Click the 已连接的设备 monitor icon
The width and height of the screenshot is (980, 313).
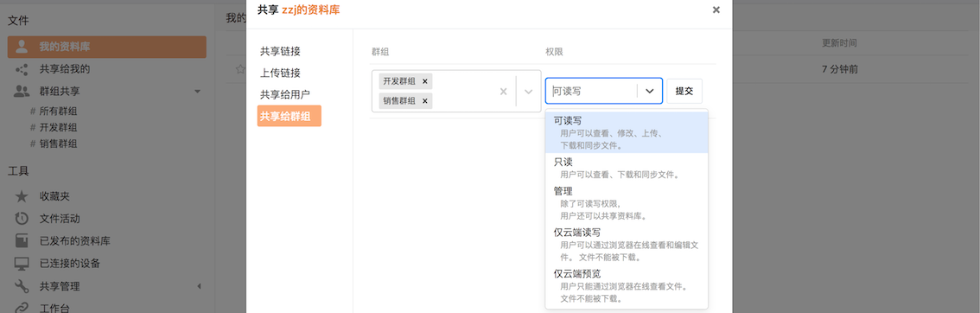(x=22, y=264)
